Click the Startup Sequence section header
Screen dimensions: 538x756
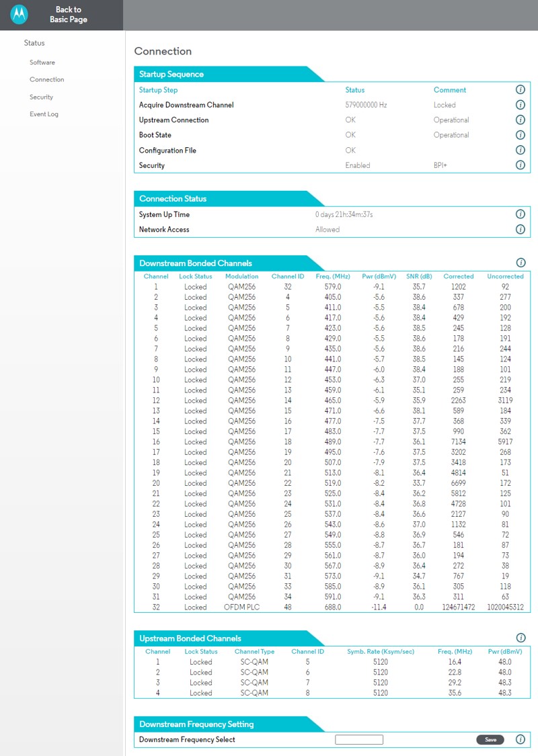[x=171, y=74]
